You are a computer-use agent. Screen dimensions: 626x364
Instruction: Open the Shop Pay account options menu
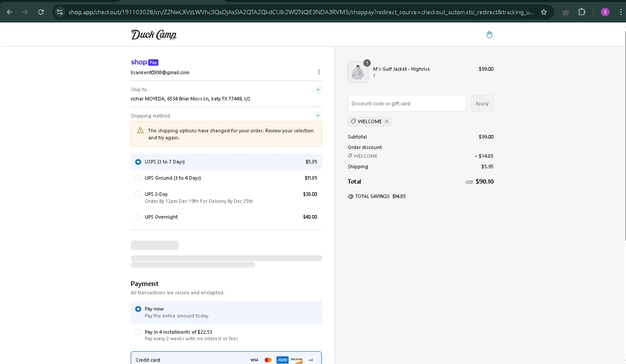point(319,72)
